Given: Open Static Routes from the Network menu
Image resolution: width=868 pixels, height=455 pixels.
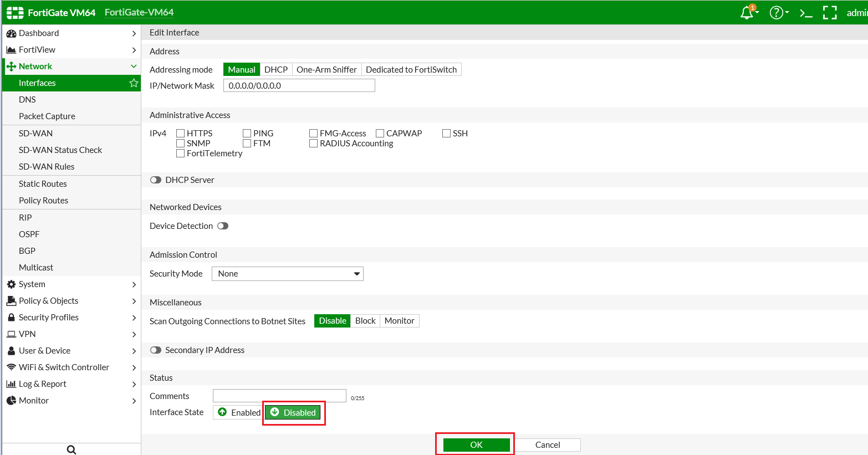Looking at the screenshot, I should [x=43, y=183].
